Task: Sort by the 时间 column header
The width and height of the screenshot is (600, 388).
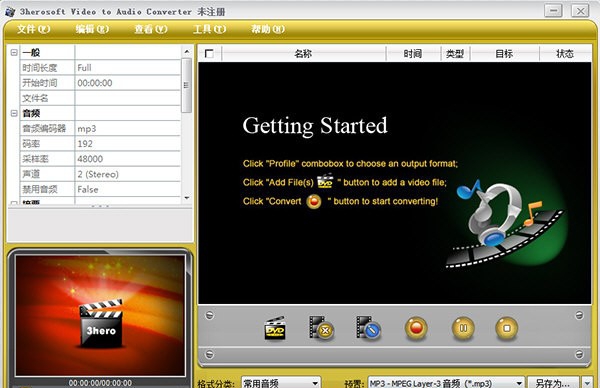Action: [413, 54]
